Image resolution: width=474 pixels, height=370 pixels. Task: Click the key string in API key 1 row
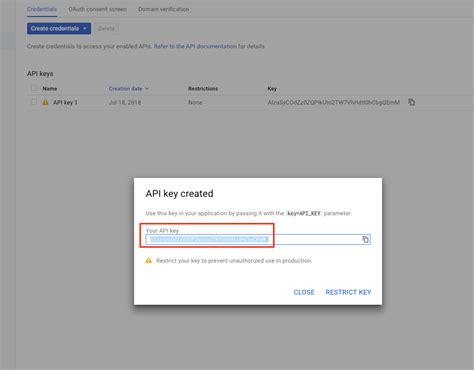tap(333, 102)
